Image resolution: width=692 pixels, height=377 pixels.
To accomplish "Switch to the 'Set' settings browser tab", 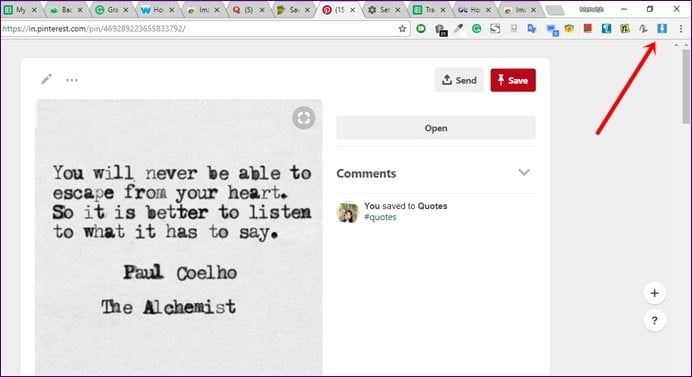I will (384, 9).
